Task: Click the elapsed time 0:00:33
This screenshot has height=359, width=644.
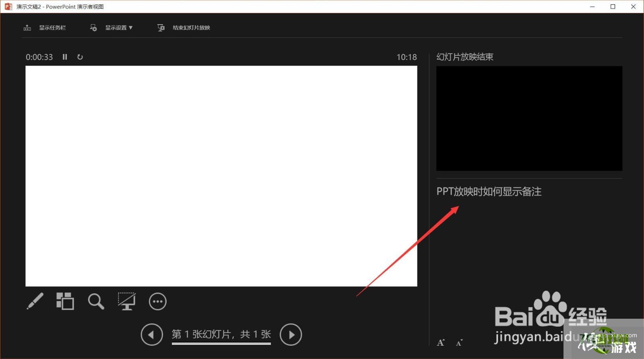Action: [x=39, y=57]
